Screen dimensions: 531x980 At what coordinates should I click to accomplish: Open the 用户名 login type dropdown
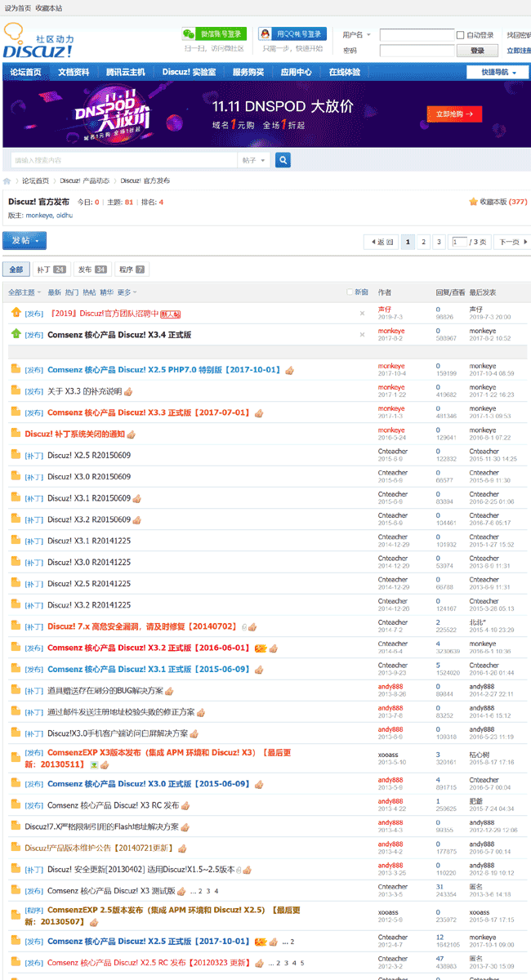[x=357, y=35]
